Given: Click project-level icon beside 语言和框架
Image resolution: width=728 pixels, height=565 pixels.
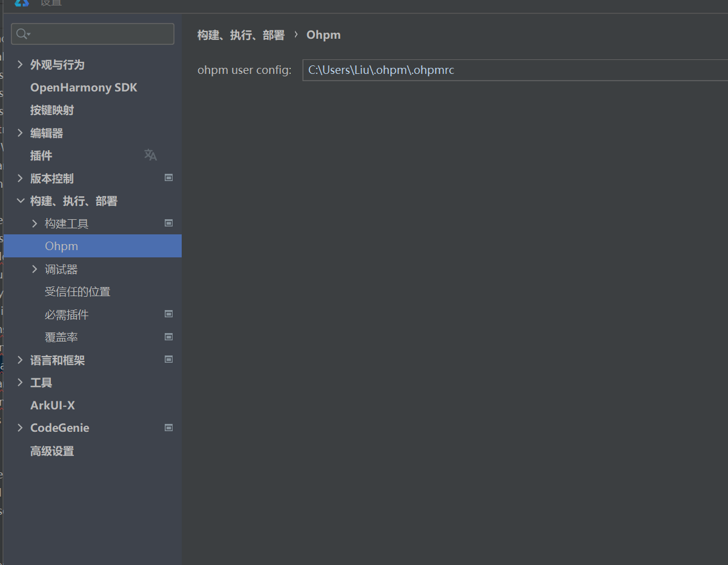Looking at the screenshot, I should [169, 359].
